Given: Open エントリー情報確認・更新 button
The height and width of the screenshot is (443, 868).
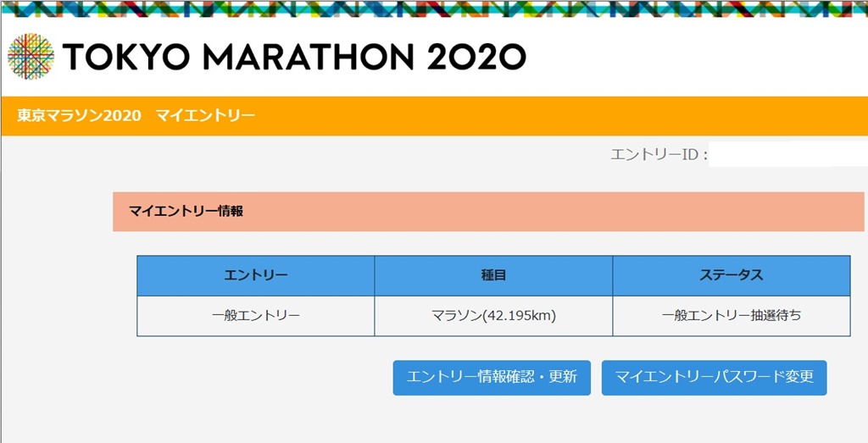Looking at the screenshot, I should [492, 378].
